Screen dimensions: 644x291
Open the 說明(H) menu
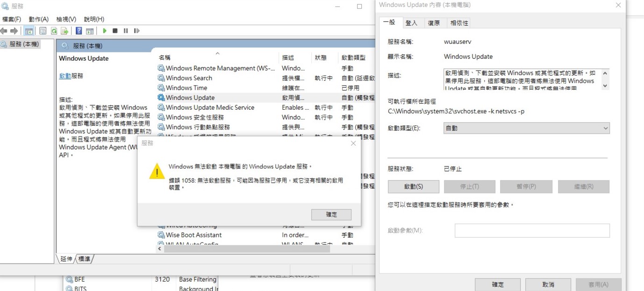click(94, 19)
